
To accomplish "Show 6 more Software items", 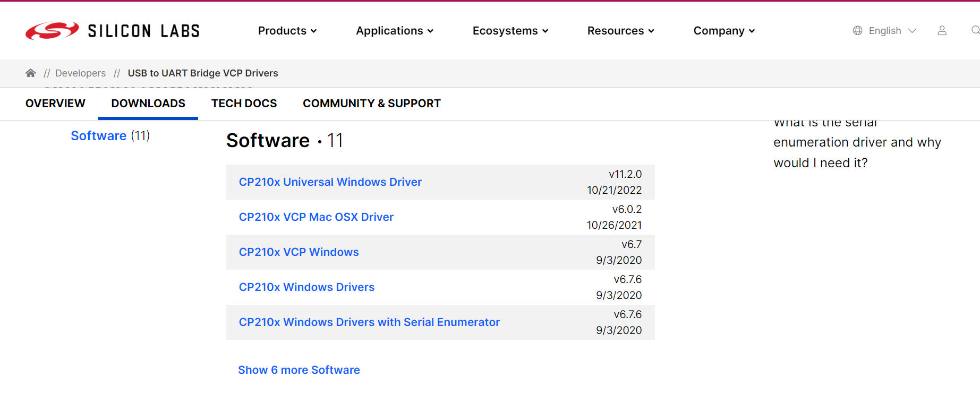I will click(x=299, y=370).
